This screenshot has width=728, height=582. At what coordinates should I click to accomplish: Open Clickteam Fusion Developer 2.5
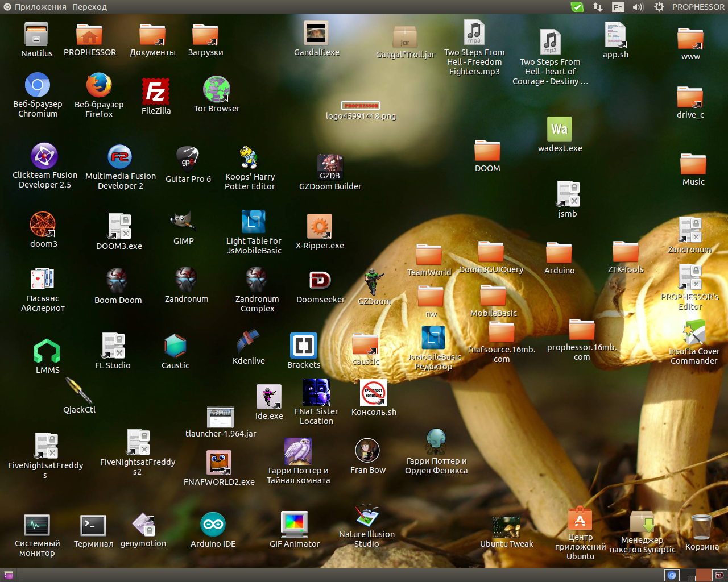44,156
